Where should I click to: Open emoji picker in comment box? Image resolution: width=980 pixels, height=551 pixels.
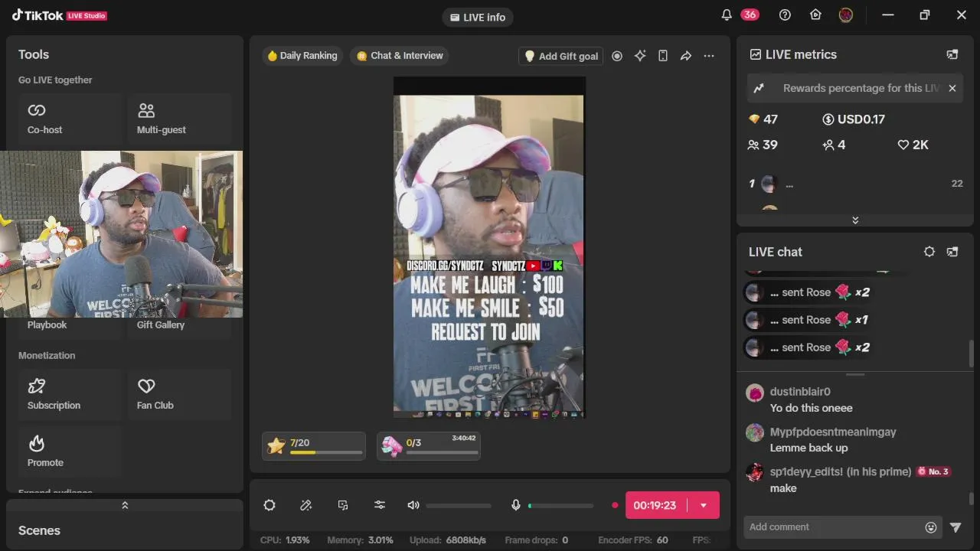coord(931,527)
